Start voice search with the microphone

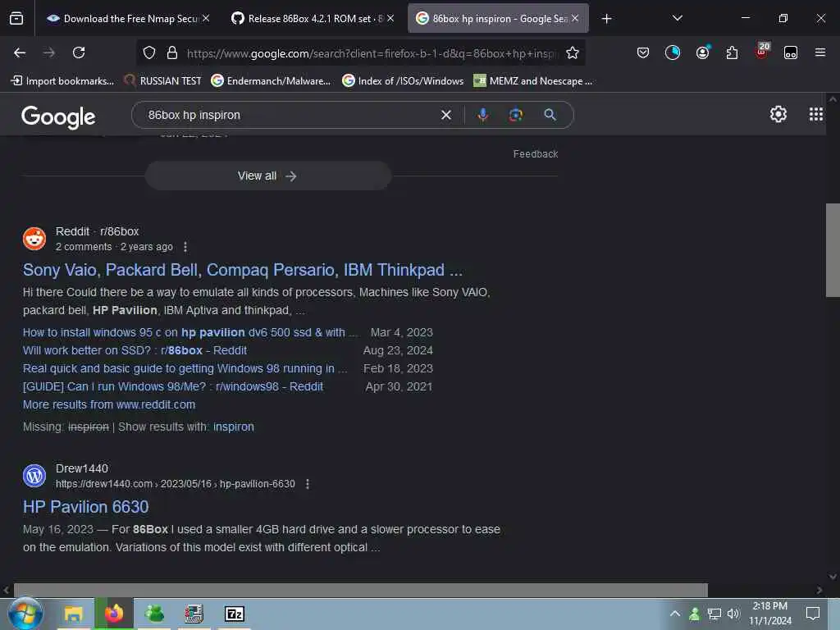(482, 115)
